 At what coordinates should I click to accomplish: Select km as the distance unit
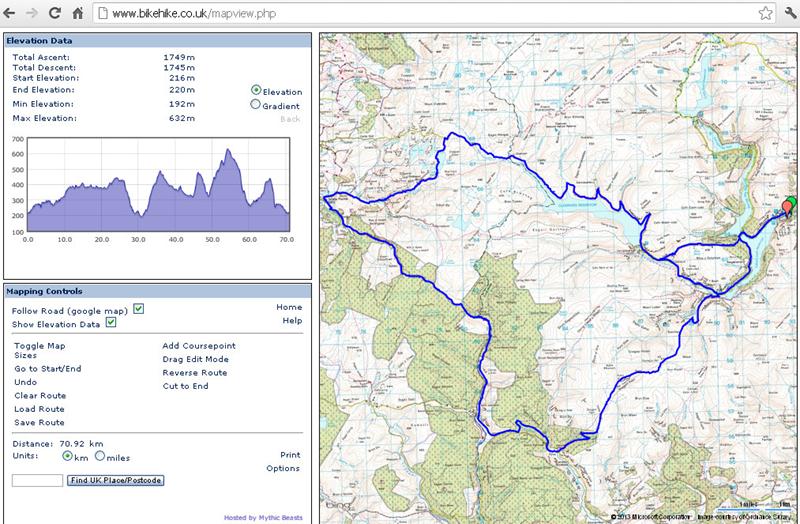point(68,456)
